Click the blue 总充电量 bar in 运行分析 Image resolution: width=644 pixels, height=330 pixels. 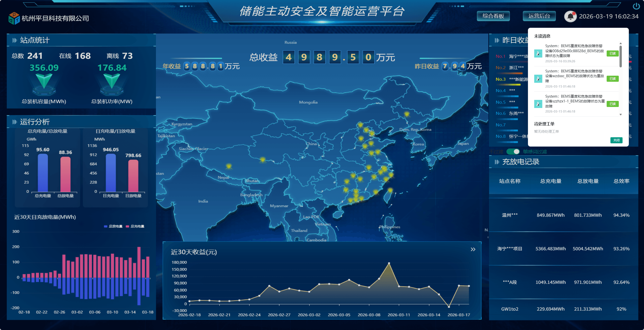tap(43, 173)
